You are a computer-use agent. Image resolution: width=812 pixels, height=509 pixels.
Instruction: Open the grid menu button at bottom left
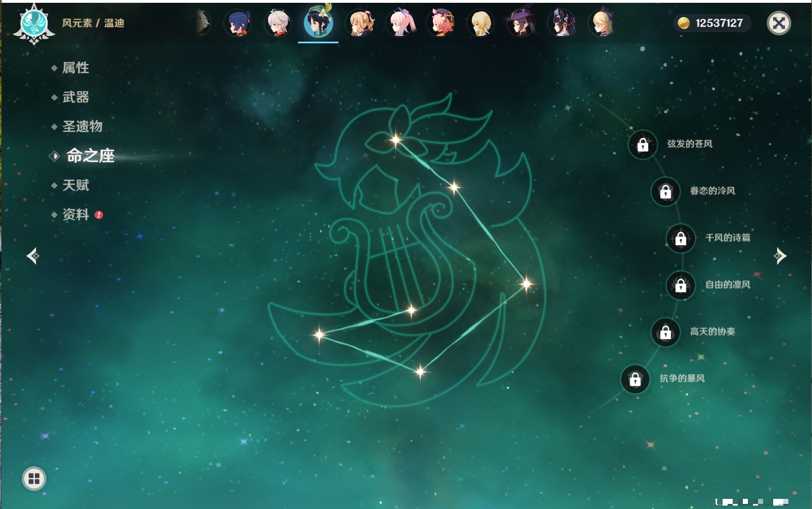34,479
